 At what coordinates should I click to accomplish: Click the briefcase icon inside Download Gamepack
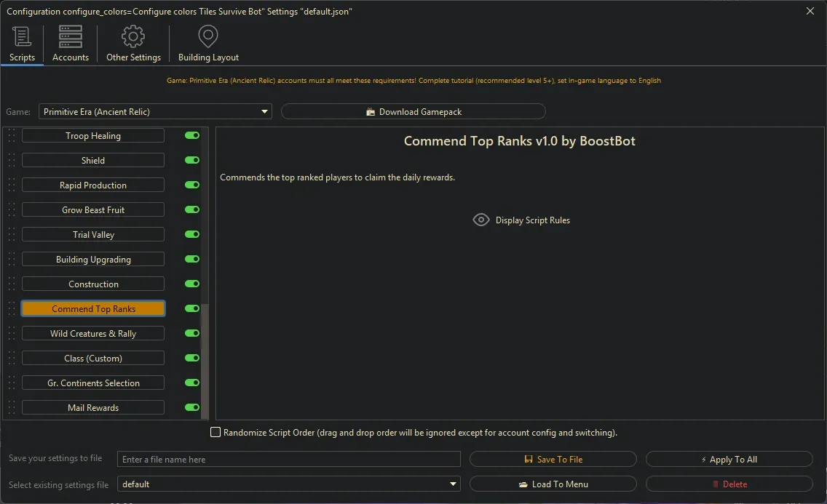[x=371, y=111]
